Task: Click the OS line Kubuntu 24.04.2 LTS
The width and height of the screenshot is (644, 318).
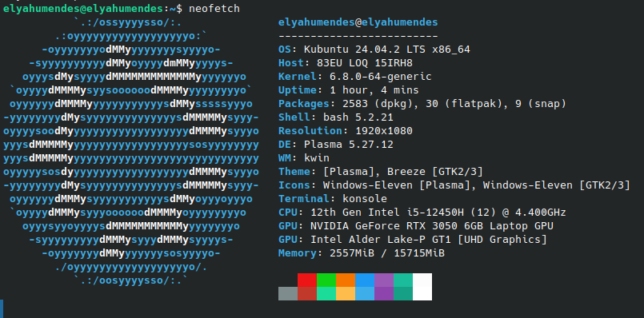Action: click(374, 50)
